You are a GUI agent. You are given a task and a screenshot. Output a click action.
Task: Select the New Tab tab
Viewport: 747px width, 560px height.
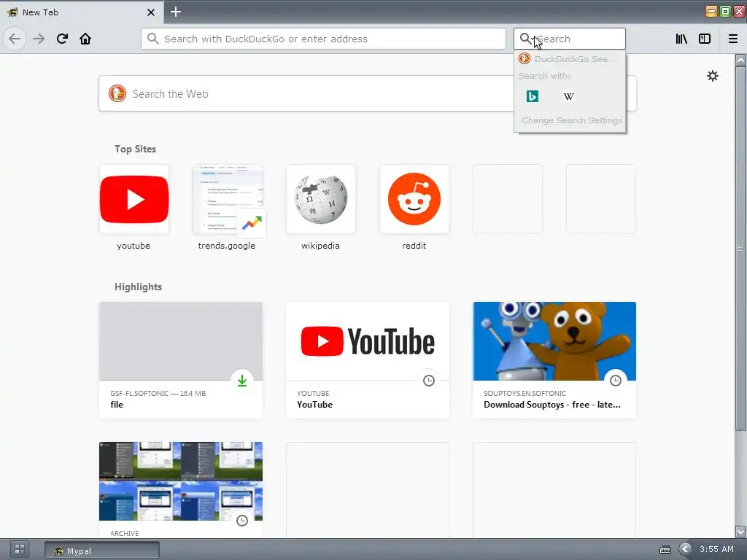click(81, 12)
